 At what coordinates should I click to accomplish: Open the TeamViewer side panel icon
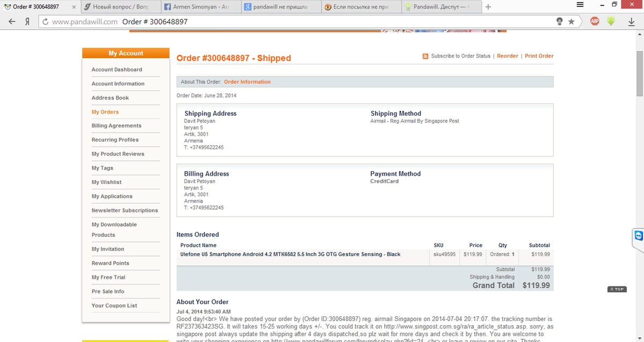point(638,236)
